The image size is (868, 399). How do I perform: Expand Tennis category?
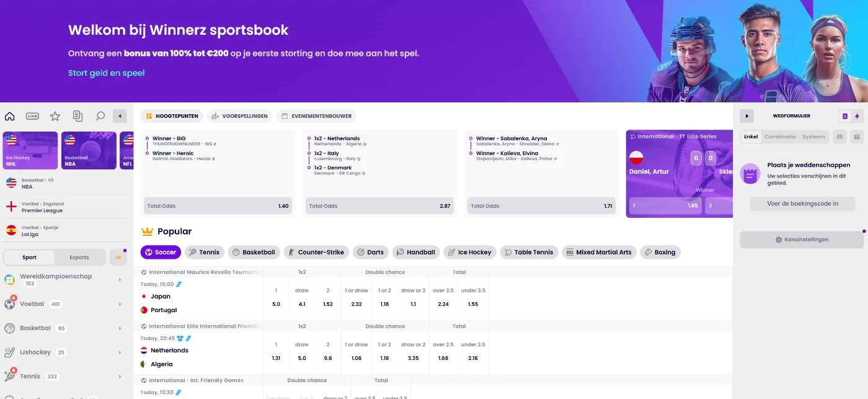tap(66, 377)
